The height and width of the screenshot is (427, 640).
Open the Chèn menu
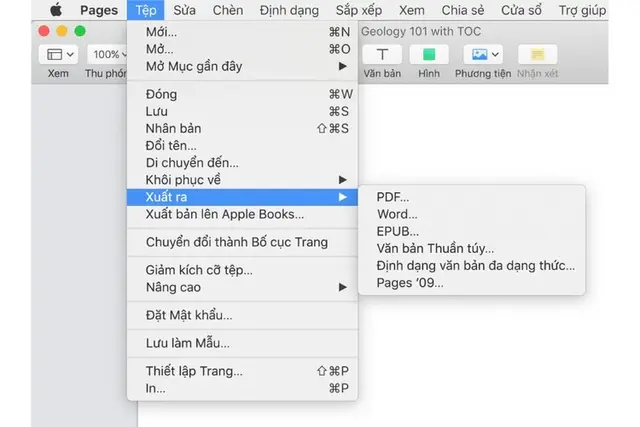pos(228,10)
